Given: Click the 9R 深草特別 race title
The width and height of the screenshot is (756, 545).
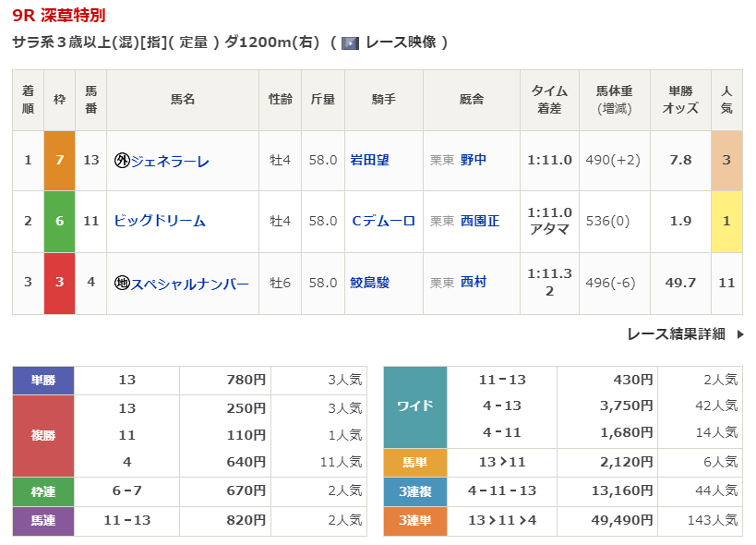Looking at the screenshot, I should pyautogui.click(x=59, y=16).
